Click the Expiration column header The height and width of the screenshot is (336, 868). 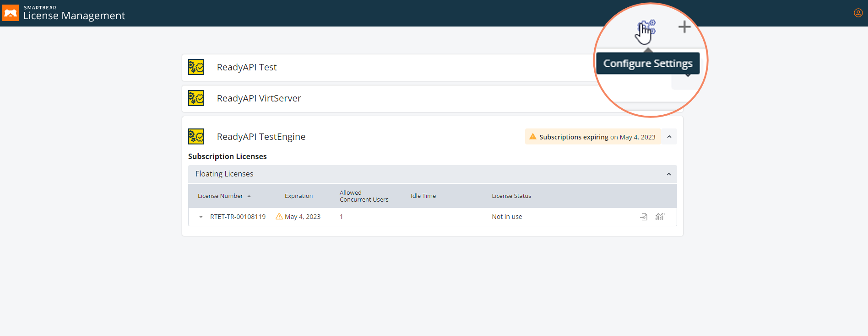(x=298, y=196)
